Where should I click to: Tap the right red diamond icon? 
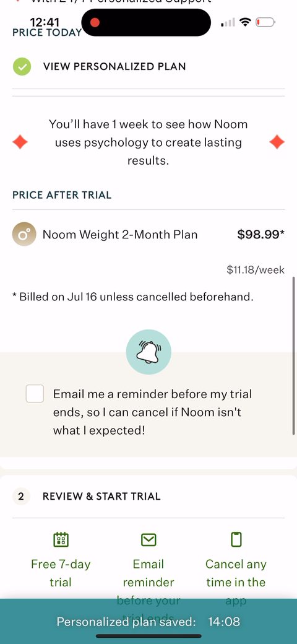point(277,142)
